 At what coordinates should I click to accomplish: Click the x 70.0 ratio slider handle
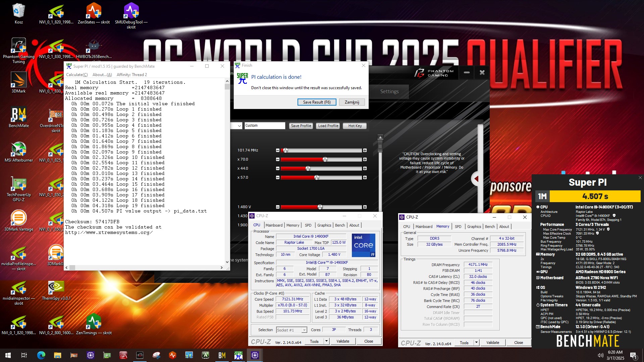point(325,160)
